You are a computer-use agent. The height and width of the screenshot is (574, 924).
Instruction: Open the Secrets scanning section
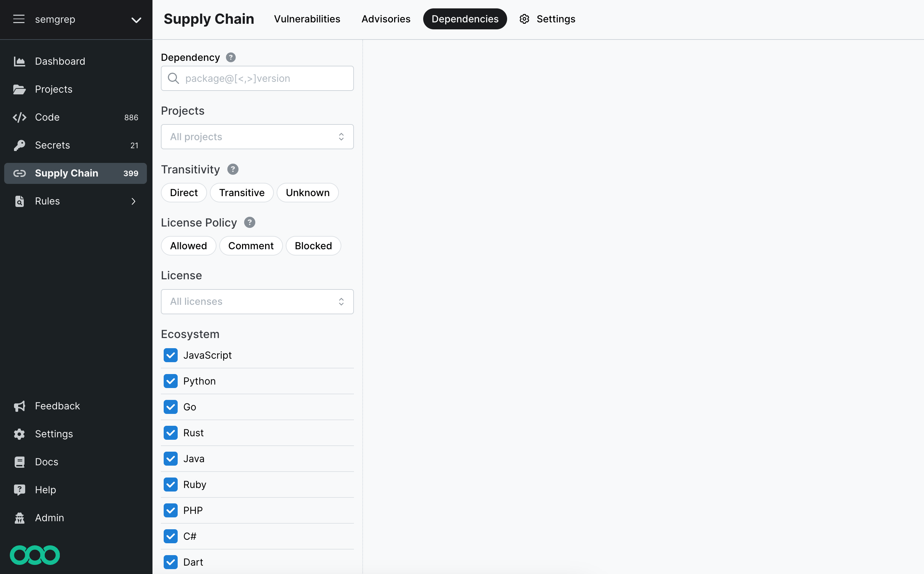coord(52,145)
